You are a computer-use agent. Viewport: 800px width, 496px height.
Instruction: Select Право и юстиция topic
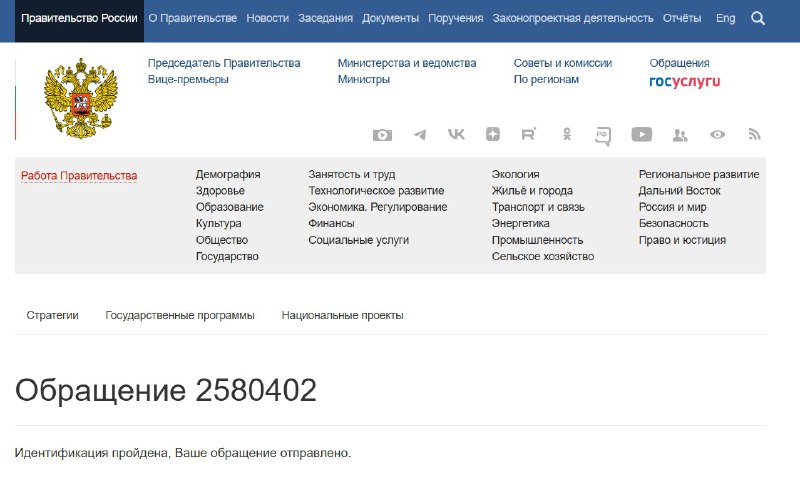pos(682,240)
